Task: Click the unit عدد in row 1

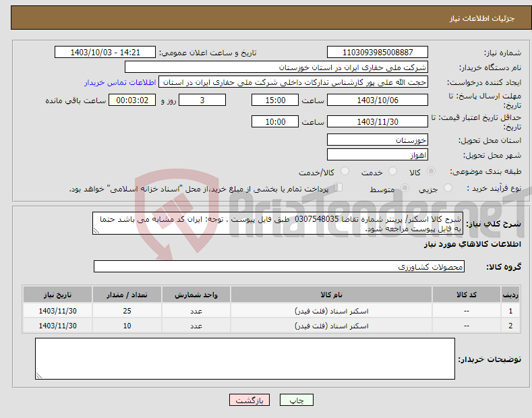Action: coord(196,311)
